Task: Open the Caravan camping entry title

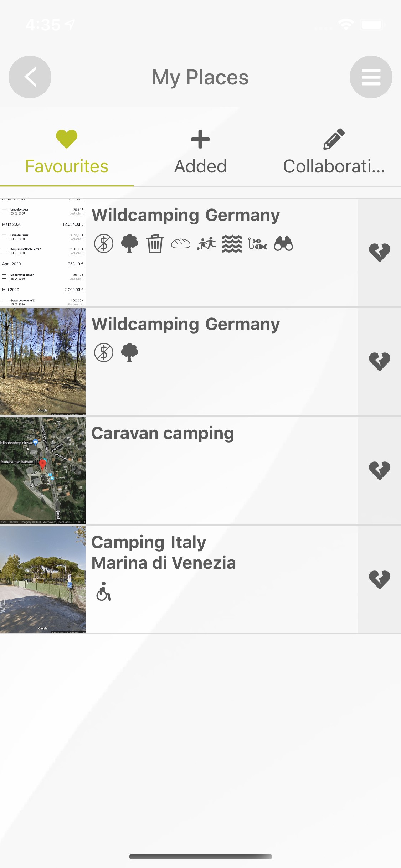Action: tap(163, 434)
